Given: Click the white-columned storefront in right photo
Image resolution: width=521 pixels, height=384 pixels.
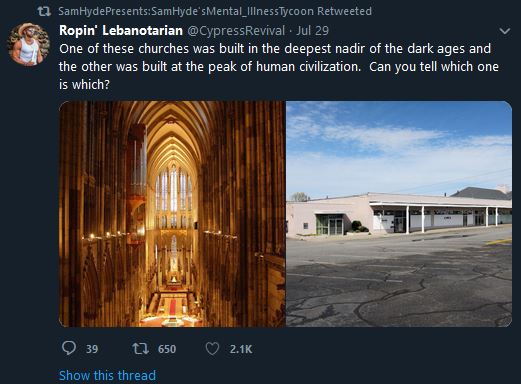Looking at the screenshot, I should click(x=440, y=217).
